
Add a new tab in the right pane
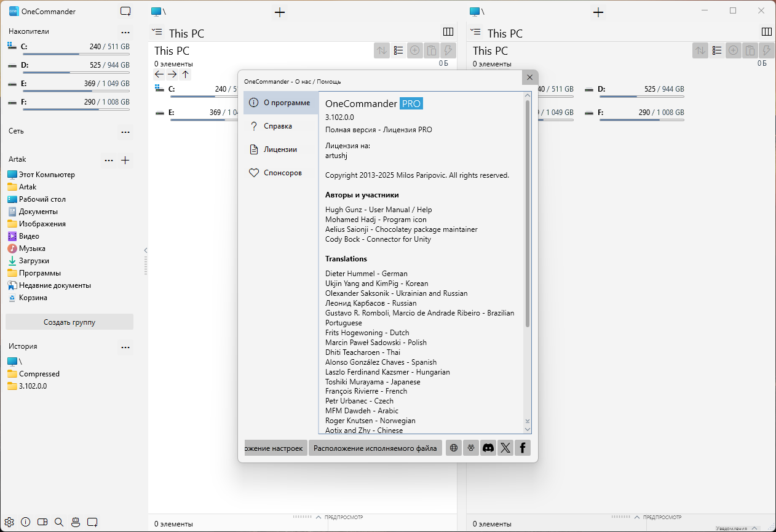click(x=598, y=12)
